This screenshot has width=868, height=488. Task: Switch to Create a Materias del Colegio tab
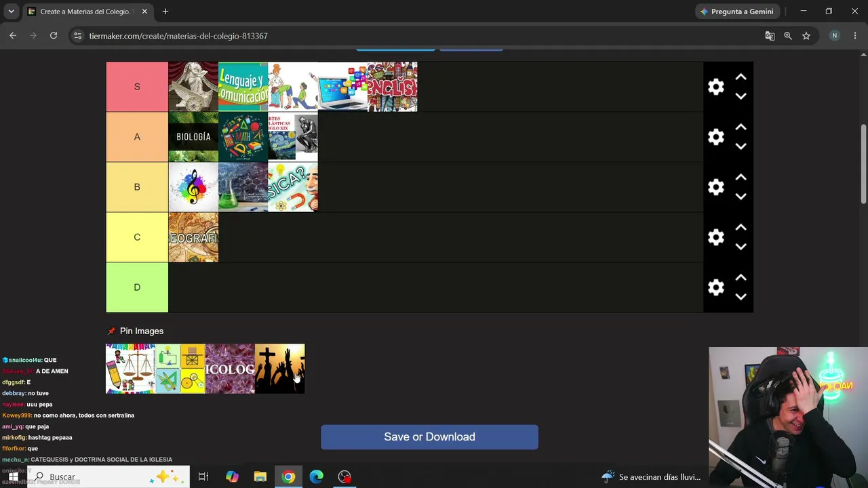[88, 12]
